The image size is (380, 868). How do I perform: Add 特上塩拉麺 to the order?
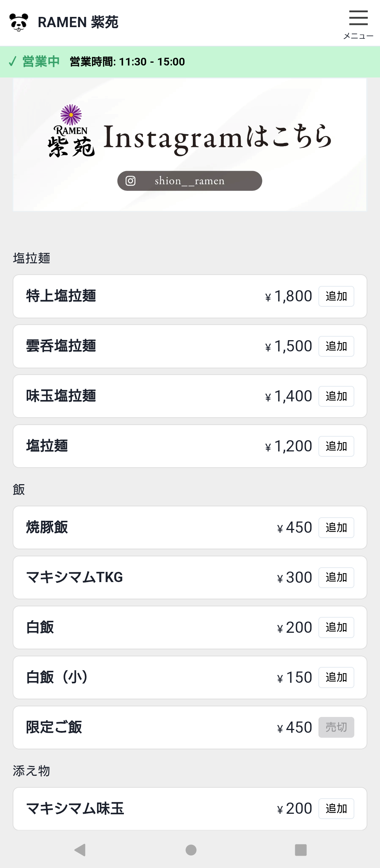tap(336, 296)
